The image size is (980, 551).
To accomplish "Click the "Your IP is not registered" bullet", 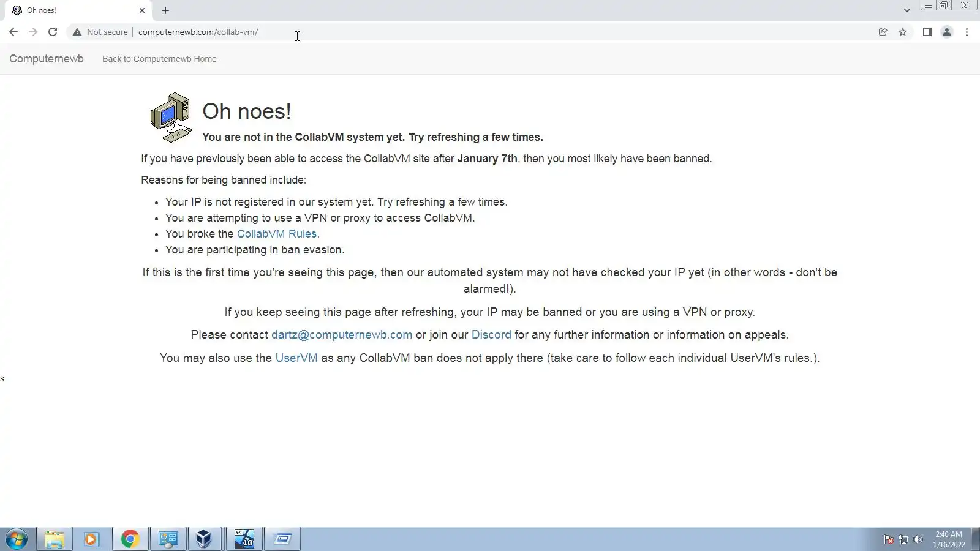I will pyautogui.click(x=336, y=202).
